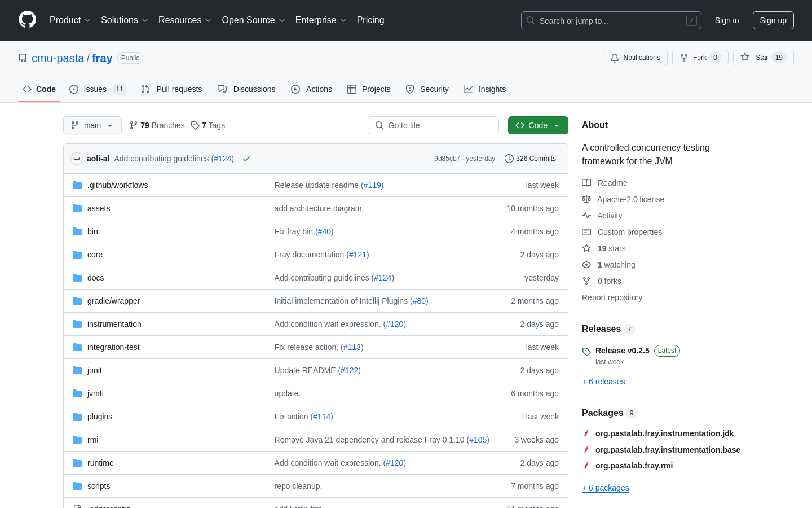Open the .github/workflows folder
The image size is (812, 508).
tap(117, 185)
